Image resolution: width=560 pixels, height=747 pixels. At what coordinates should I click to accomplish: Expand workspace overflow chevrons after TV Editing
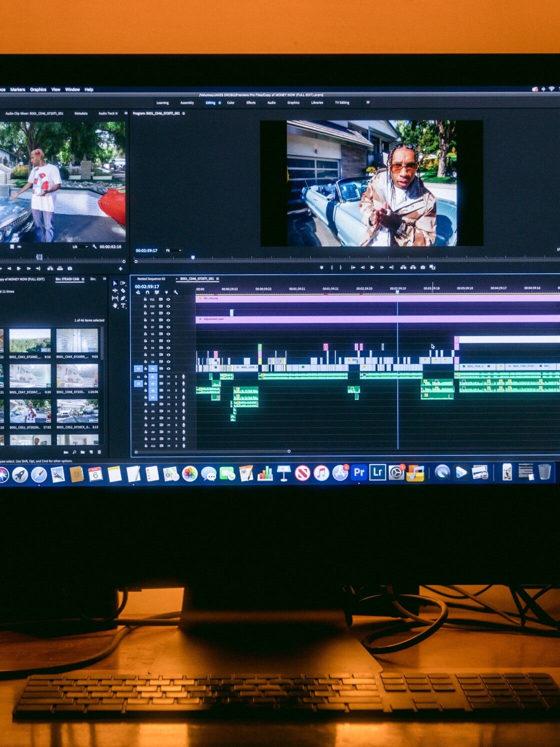pos(368,102)
